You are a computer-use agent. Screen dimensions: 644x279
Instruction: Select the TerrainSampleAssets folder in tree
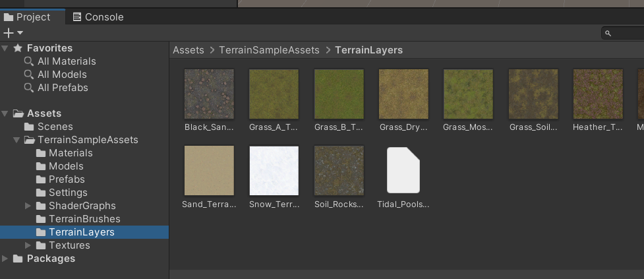click(88, 140)
